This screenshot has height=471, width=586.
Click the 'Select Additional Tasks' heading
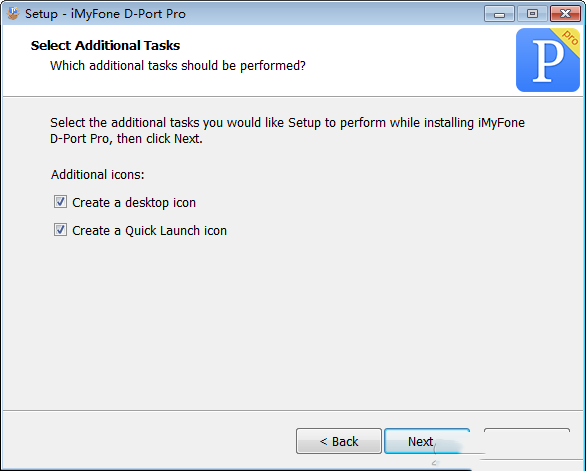tap(105, 46)
